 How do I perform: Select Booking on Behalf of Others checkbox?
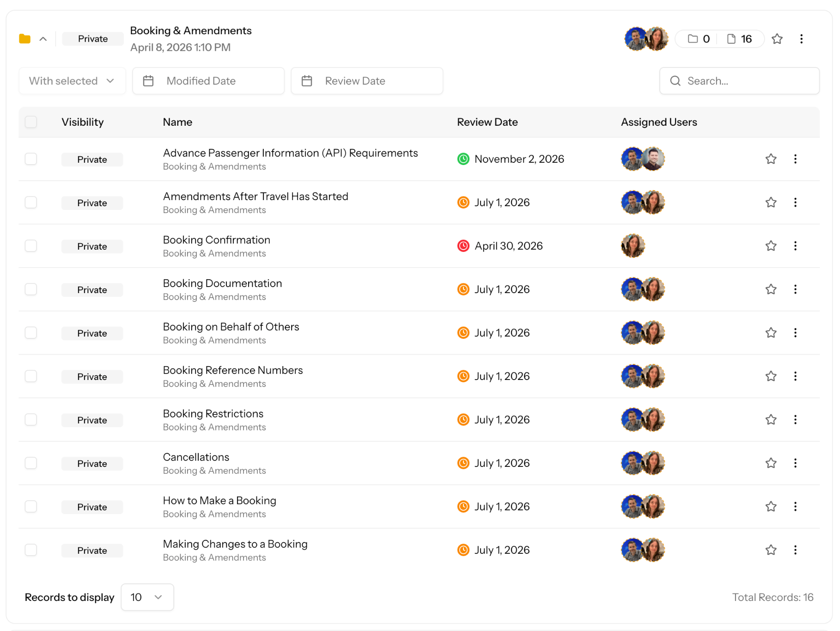pyautogui.click(x=31, y=333)
